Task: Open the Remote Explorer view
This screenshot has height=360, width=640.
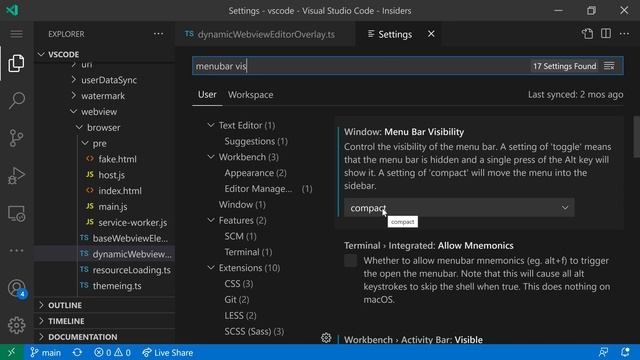Action: (16, 213)
